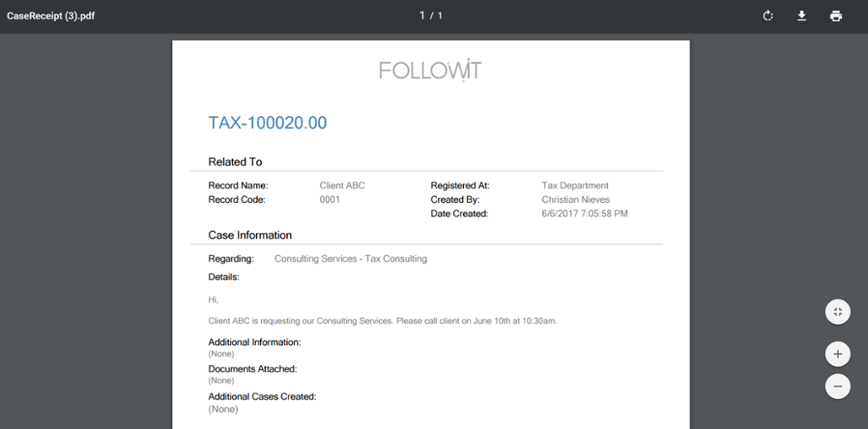Select the Client ABC record name value
Viewport: 868px width, 429px height.
click(342, 185)
